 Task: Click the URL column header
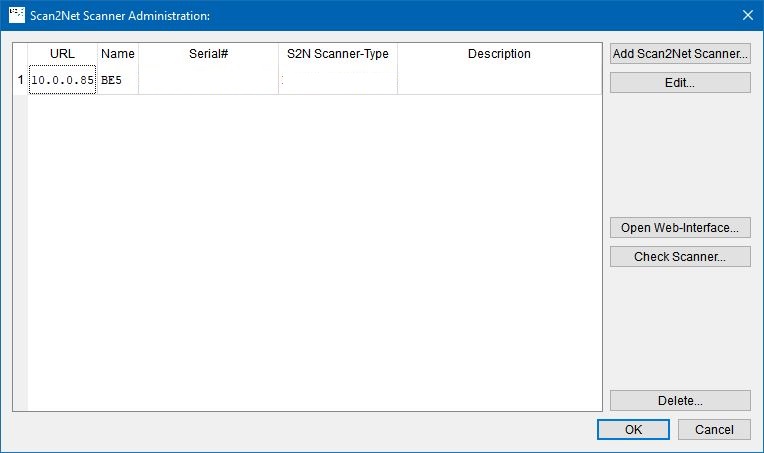62,54
